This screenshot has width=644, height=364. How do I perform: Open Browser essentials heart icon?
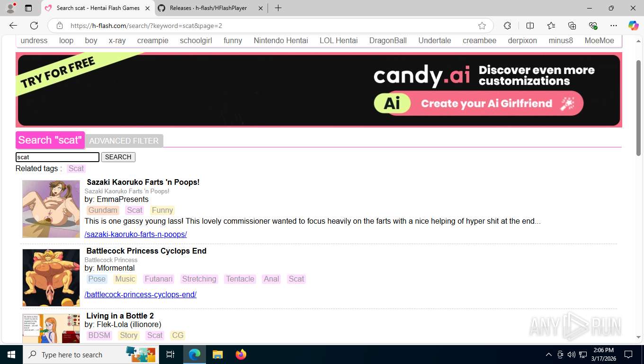click(x=593, y=26)
